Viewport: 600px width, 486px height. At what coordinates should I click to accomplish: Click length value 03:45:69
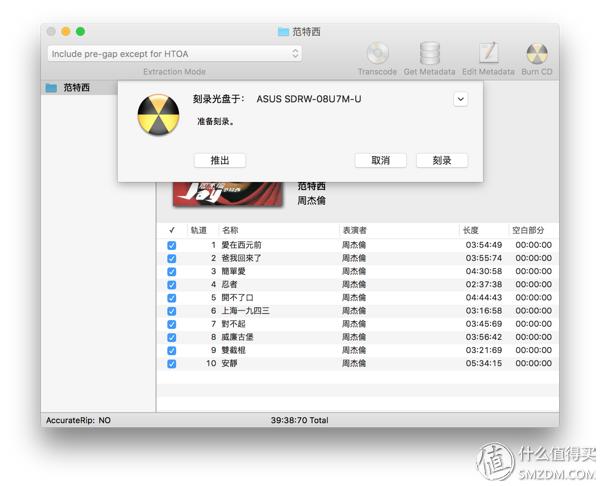coord(484,324)
